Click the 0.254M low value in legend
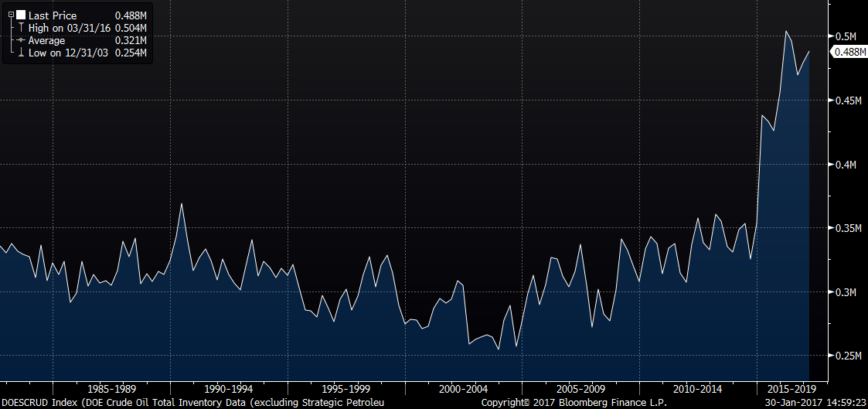The width and height of the screenshot is (868, 409). tap(131, 53)
